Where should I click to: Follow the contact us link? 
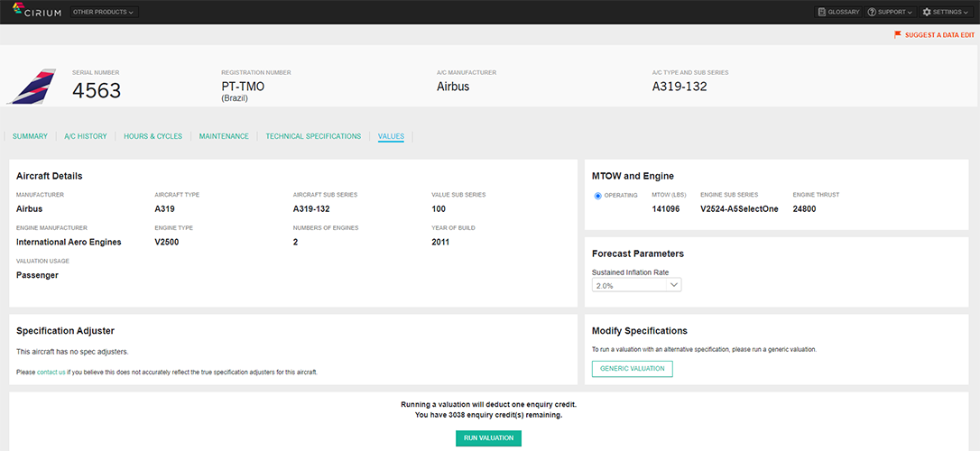pyautogui.click(x=51, y=373)
